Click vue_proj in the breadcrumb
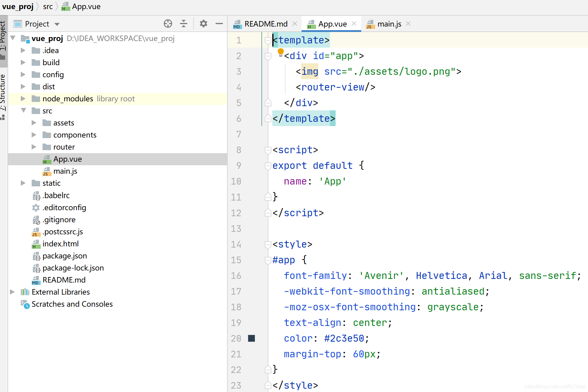 coord(18,6)
